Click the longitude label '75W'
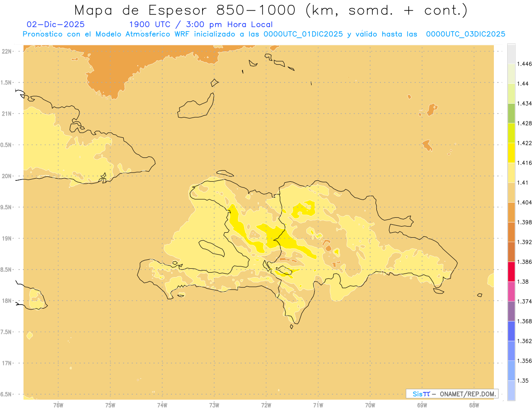This screenshot has width=532, height=411. point(110,405)
